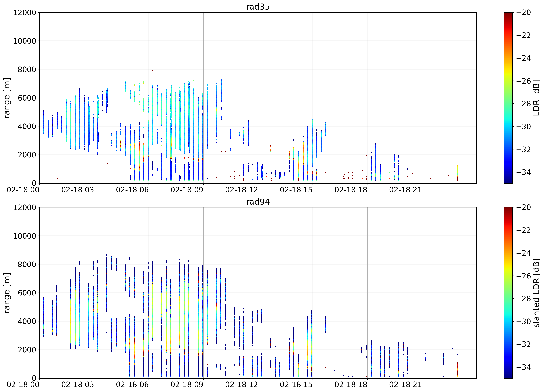Click the rad94 plot title

(258, 202)
